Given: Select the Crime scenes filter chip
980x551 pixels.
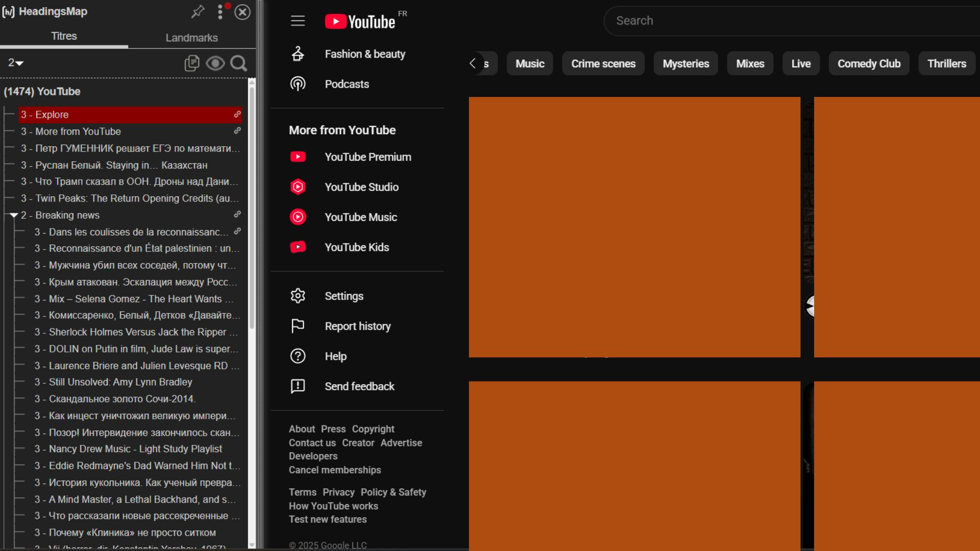Looking at the screenshot, I should [x=603, y=64].
